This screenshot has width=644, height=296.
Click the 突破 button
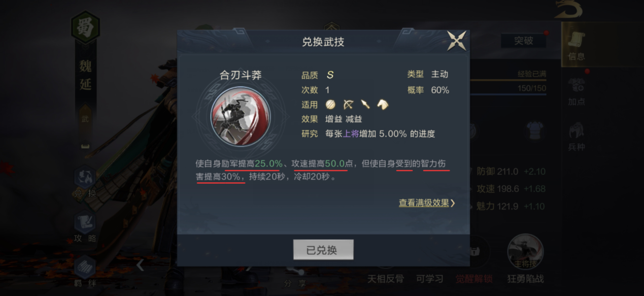tap(523, 41)
